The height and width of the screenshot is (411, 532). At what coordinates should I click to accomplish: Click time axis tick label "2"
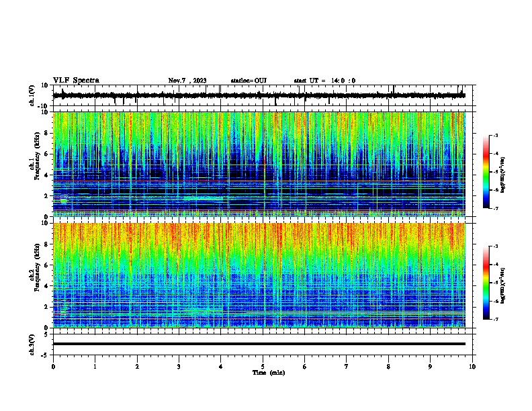point(137,367)
